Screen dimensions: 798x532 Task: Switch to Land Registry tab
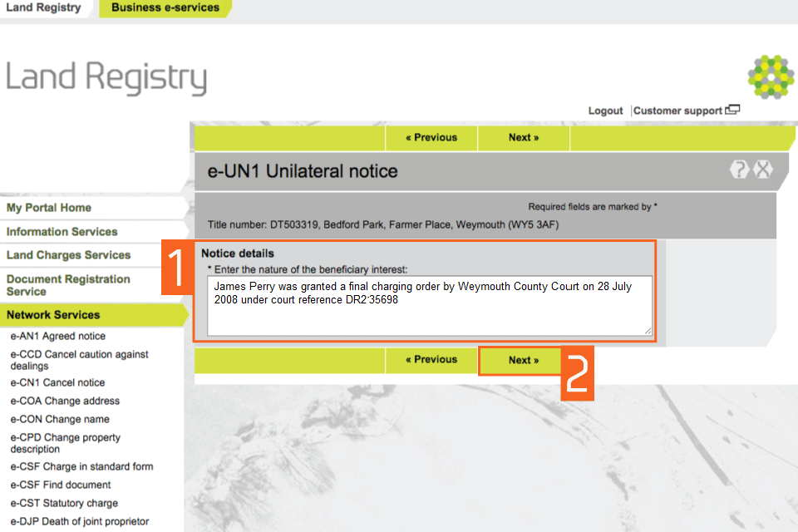44,7
